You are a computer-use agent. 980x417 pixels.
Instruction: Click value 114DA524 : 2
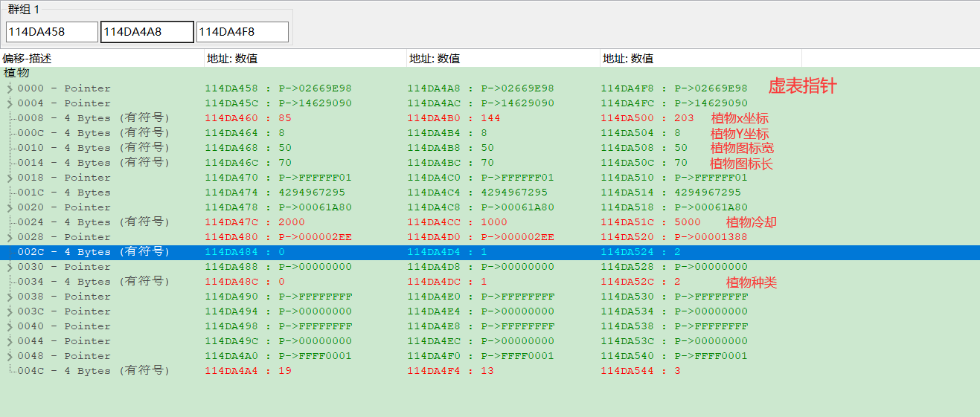tap(640, 252)
